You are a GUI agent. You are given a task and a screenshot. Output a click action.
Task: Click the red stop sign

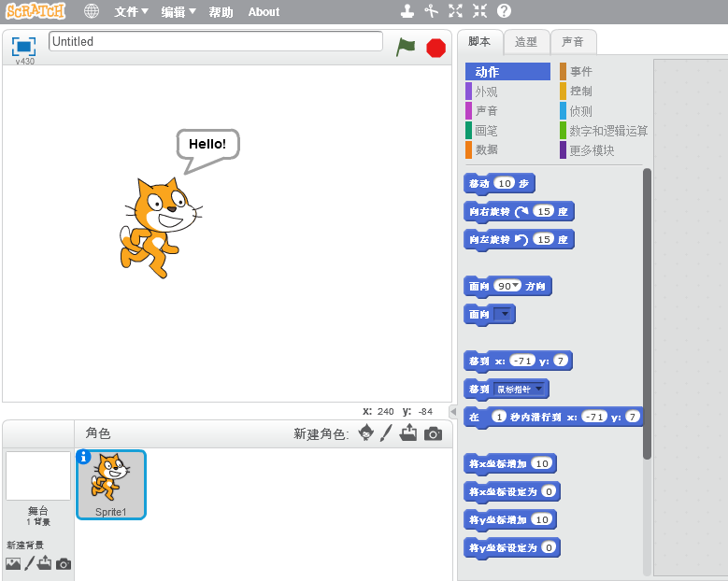[x=435, y=48]
